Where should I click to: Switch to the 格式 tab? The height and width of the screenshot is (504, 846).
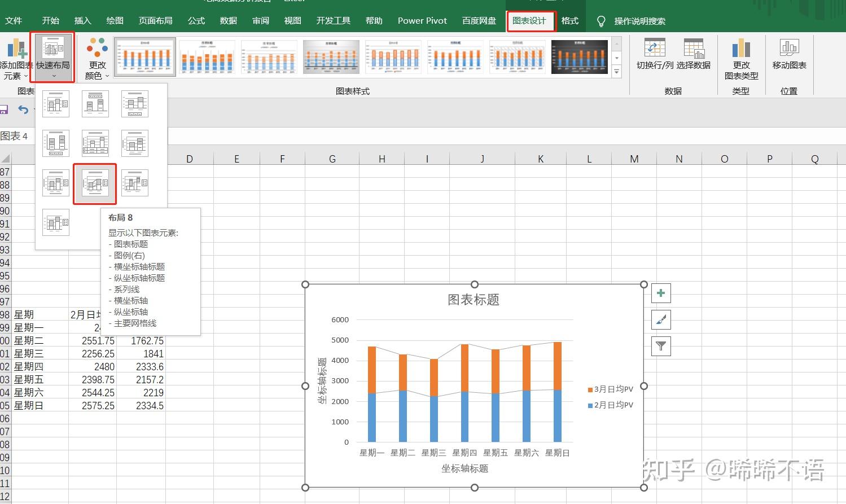(x=570, y=21)
